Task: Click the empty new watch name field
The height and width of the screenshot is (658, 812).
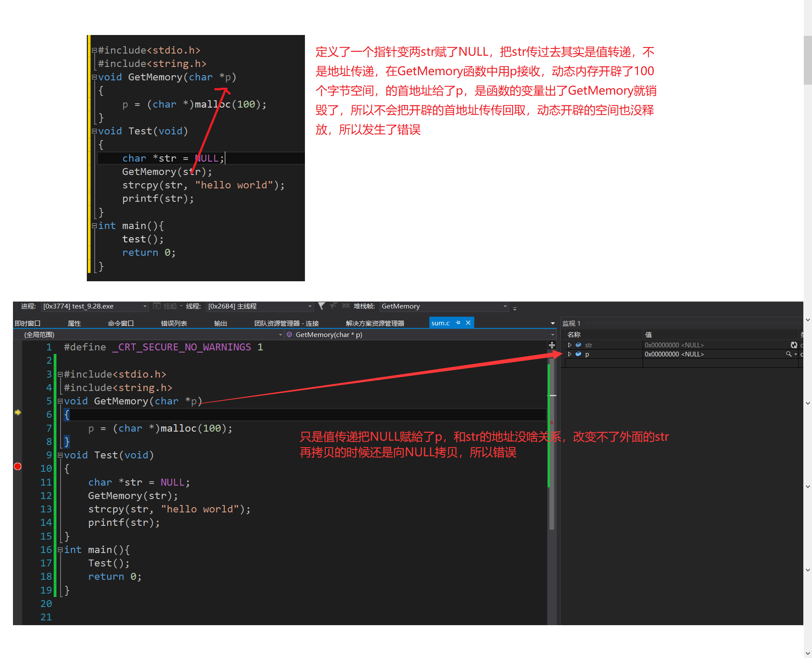Action: 604,363
